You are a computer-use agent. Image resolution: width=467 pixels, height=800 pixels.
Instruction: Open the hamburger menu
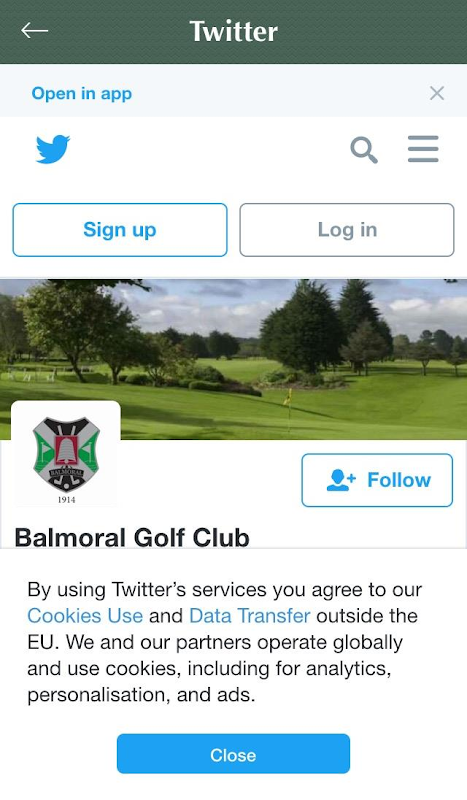(423, 149)
